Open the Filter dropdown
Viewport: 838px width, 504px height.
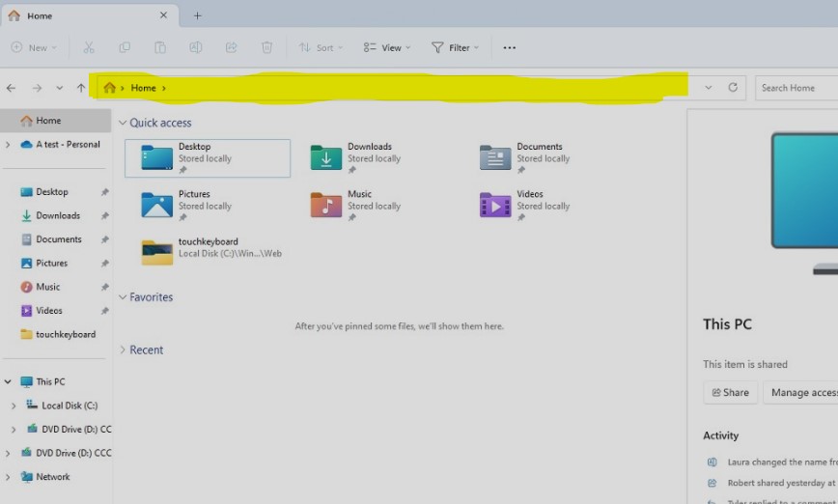click(x=455, y=47)
